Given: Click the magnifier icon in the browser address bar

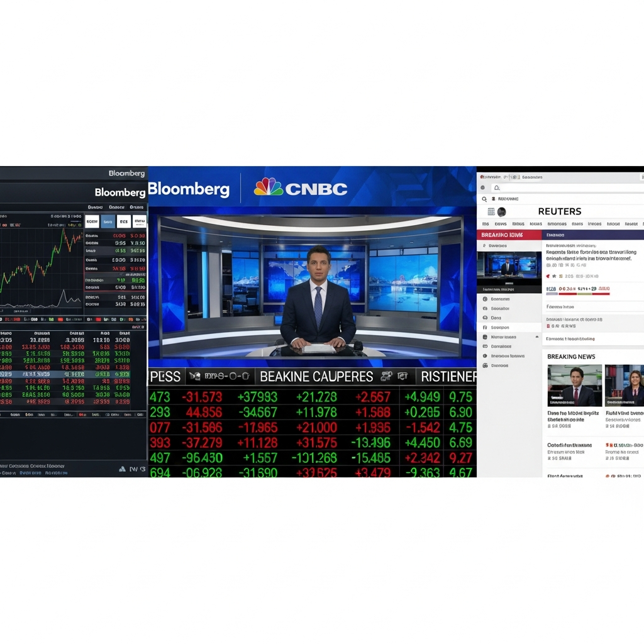Looking at the screenshot, I should (x=497, y=188).
